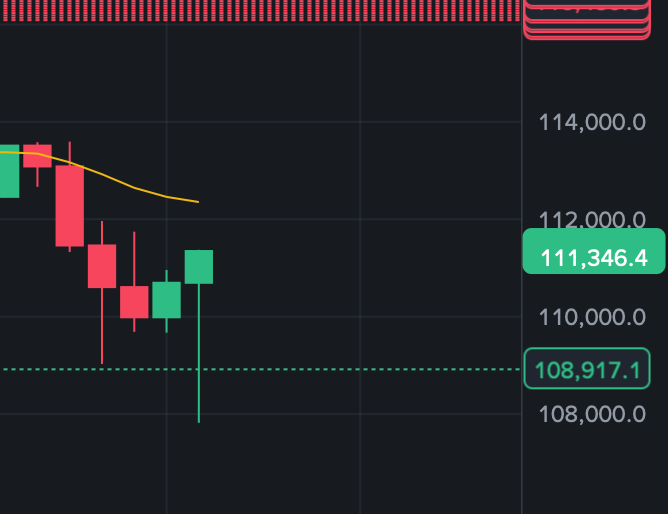Click the bottom tip of the latest candle's wick
The height and width of the screenshot is (514, 668).
(199, 420)
